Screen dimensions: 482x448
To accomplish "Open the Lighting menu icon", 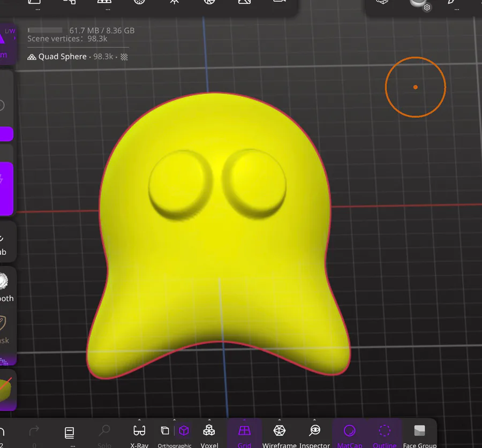I will tap(174, 2).
